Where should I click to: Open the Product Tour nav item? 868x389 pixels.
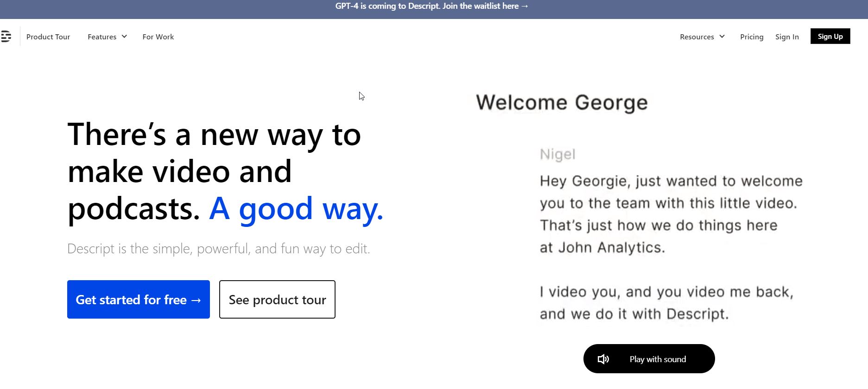pos(48,37)
